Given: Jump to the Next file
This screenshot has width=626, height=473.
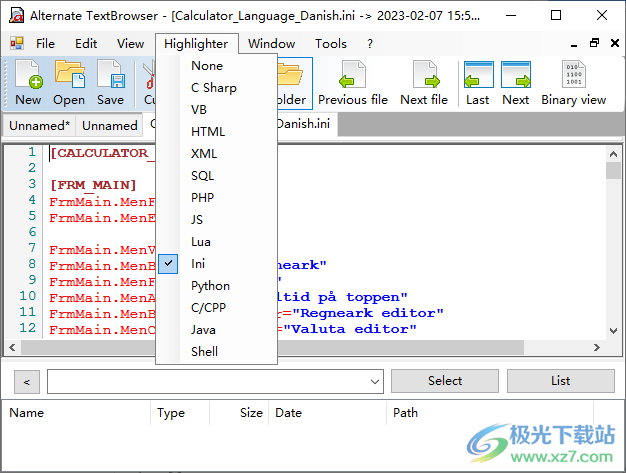Looking at the screenshot, I should coord(424,83).
